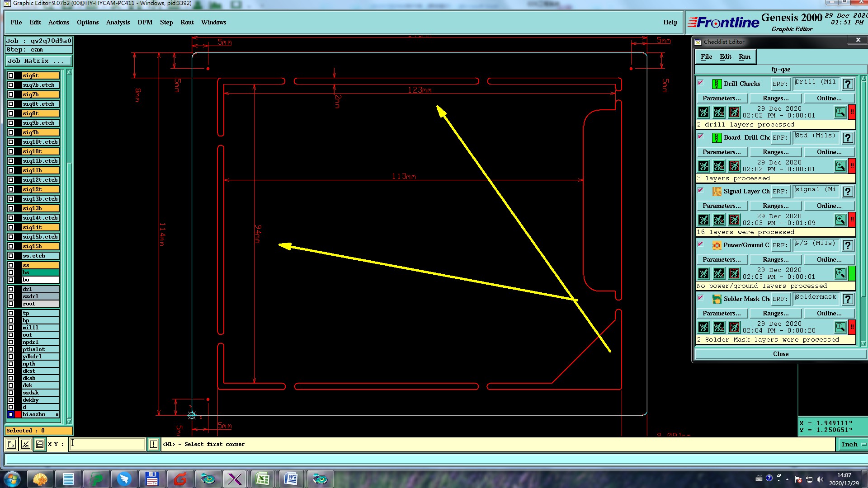868x488 pixels.
Task: Click the red color swatch of biaozhu layer
Action: (x=18, y=414)
